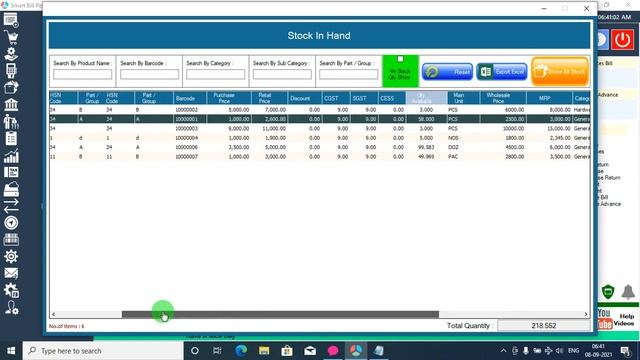Click the people group sidebar icon
Viewport: 640px width, 360px height.
11,122
